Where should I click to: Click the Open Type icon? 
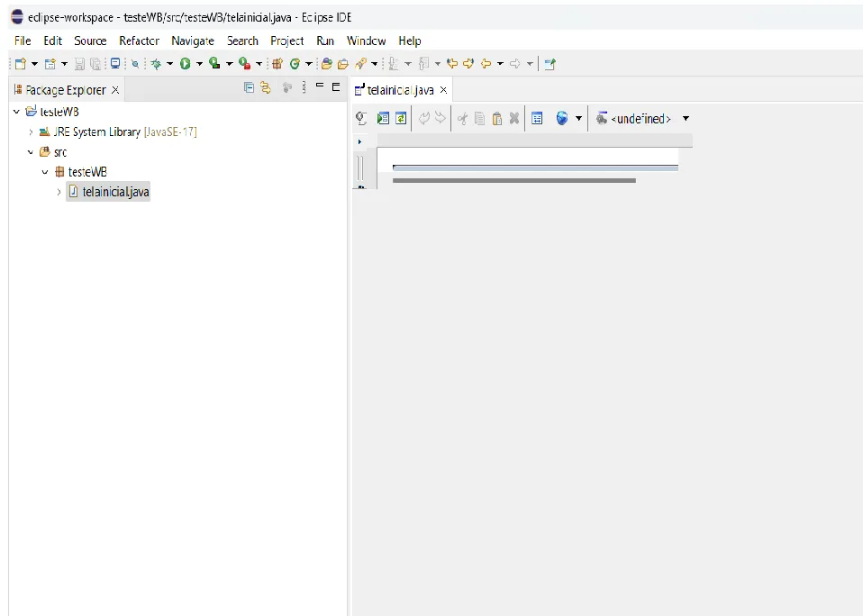point(327,64)
